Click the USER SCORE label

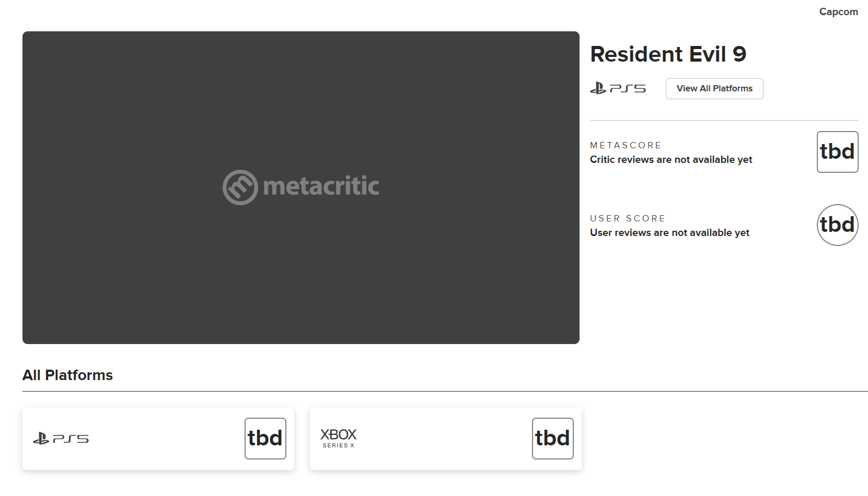coord(628,218)
